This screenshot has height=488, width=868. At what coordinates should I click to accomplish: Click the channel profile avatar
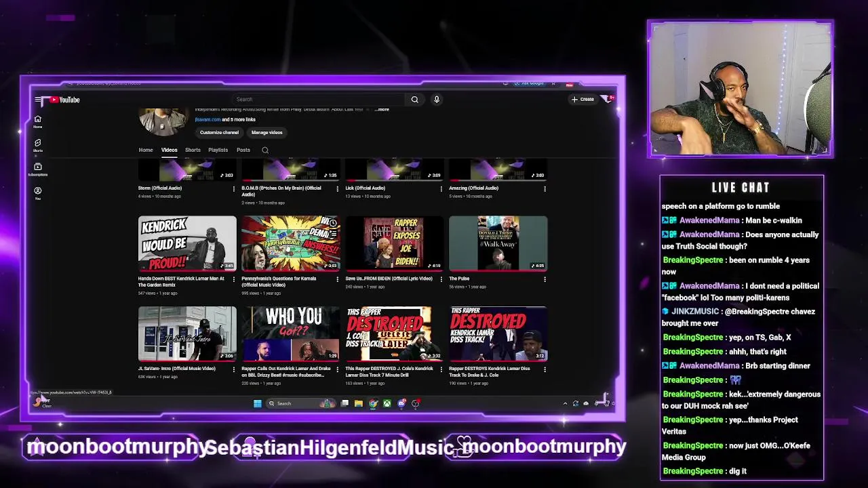point(163,121)
